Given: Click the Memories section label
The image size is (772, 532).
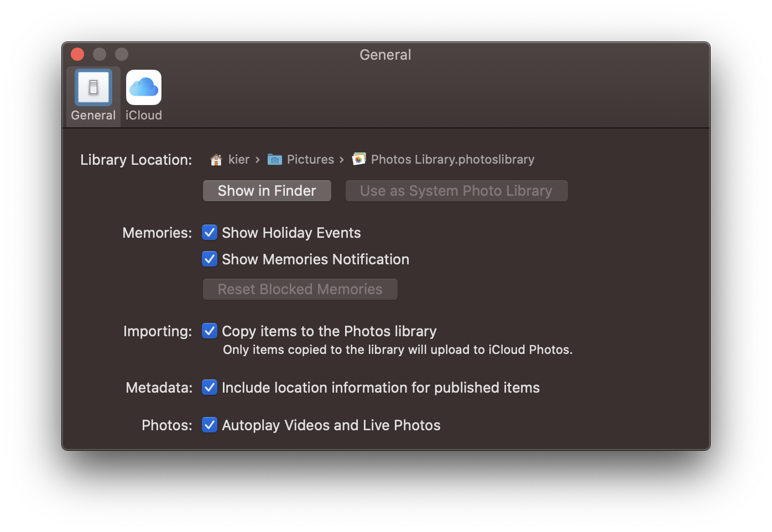Looking at the screenshot, I should [x=157, y=233].
